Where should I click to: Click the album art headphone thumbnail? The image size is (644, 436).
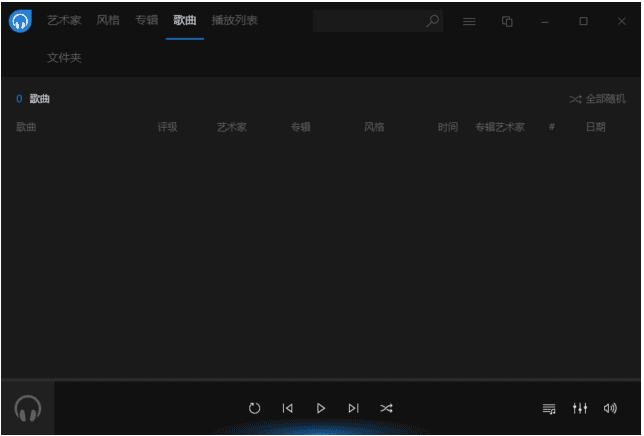coord(28,408)
